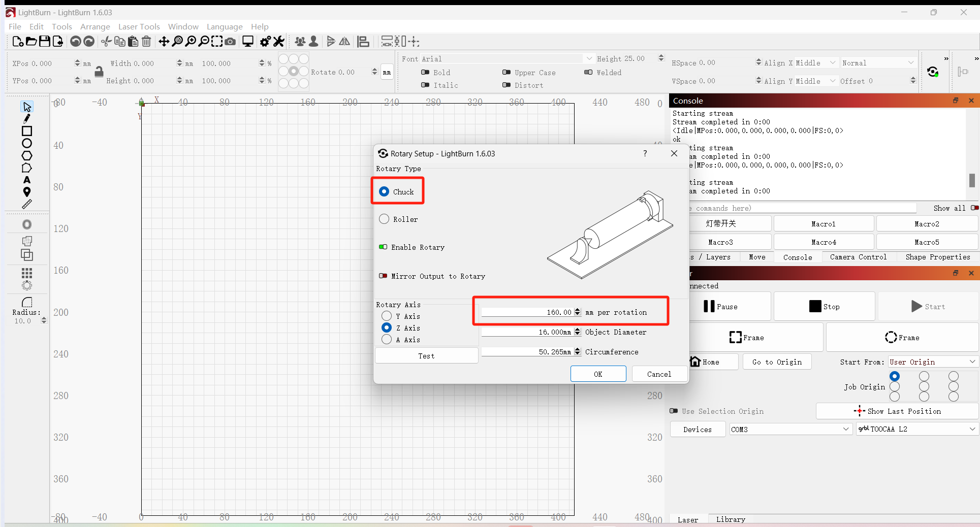Open Settings with the gears icon
Viewport: 980px width, 527px height.
[265, 42]
